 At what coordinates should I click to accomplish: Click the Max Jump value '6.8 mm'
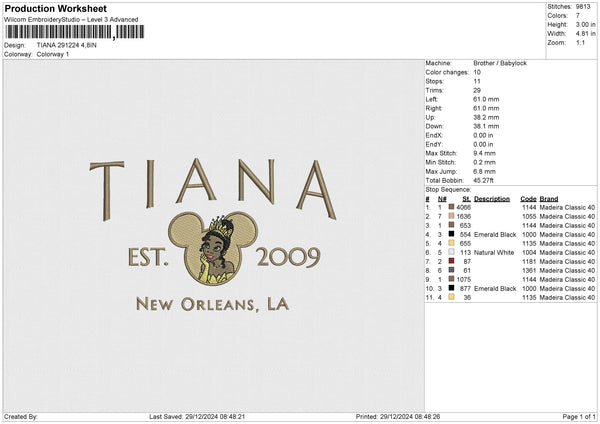(x=484, y=171)
